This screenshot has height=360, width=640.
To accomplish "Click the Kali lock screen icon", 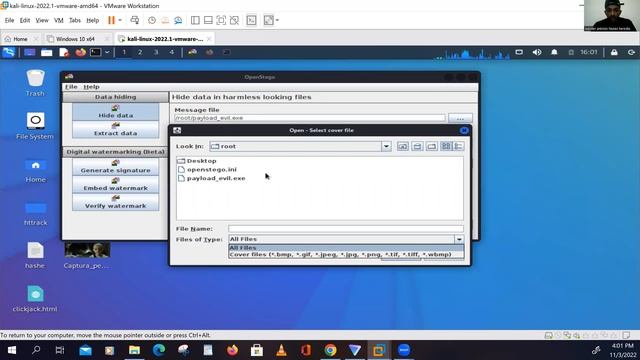I will coord(614,52).
